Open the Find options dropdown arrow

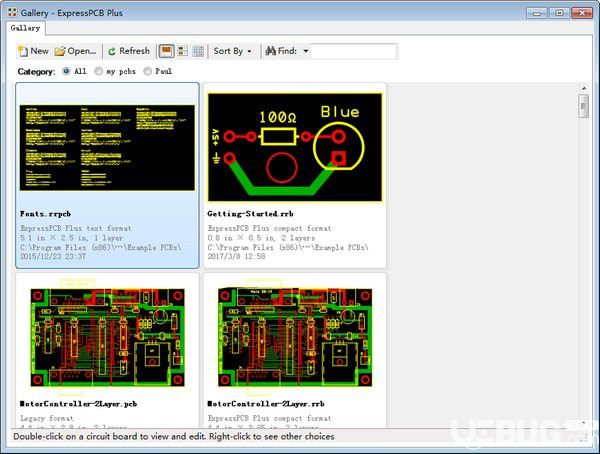tap(306, 51)
